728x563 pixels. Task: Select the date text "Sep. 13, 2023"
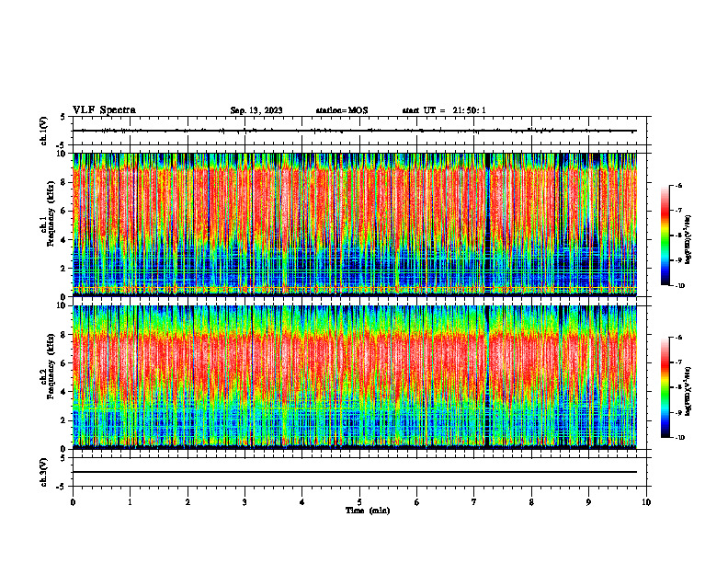(x=256, y=110)
